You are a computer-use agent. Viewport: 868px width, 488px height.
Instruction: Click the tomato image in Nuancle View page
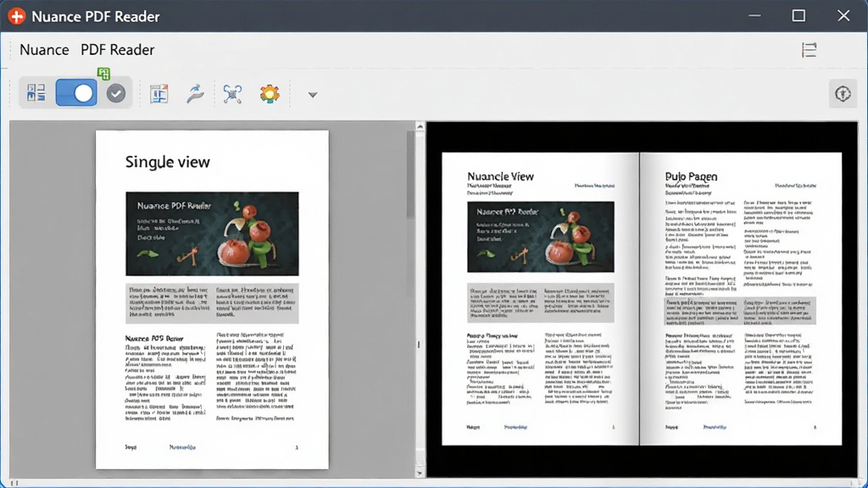click(x=541, y=237)
